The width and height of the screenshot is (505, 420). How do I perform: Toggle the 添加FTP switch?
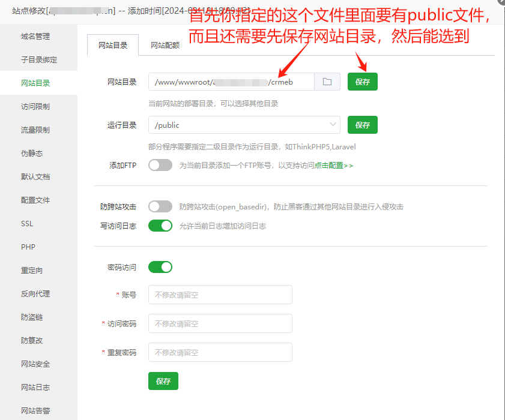160,165
